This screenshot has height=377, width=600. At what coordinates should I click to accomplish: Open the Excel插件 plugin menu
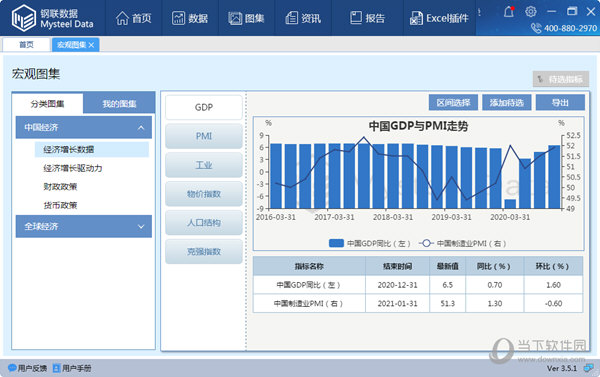439,18
